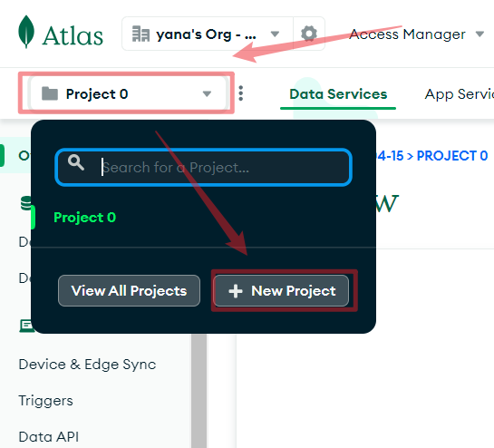The height and width of the screenshot is (448, 494).
Task: Collapse the Project 0 selector dropdown
Action: point(129,93)
